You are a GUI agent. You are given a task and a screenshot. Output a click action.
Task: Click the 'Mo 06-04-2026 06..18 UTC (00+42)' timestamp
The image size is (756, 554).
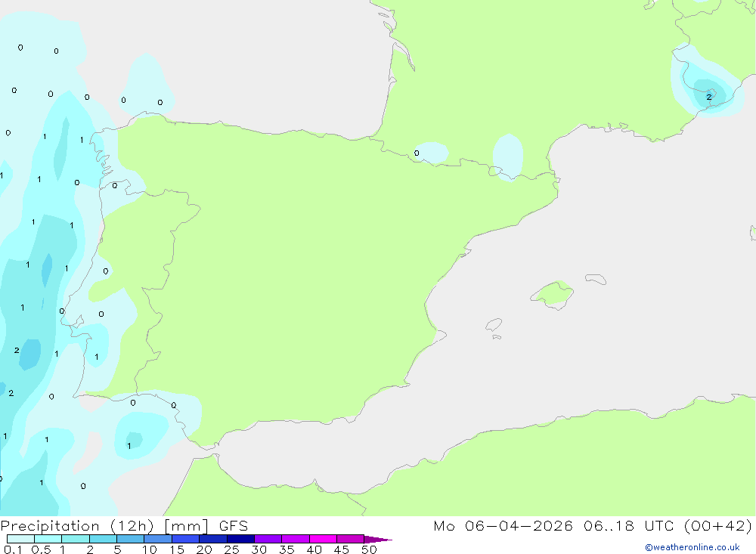(x=593, y=526)
